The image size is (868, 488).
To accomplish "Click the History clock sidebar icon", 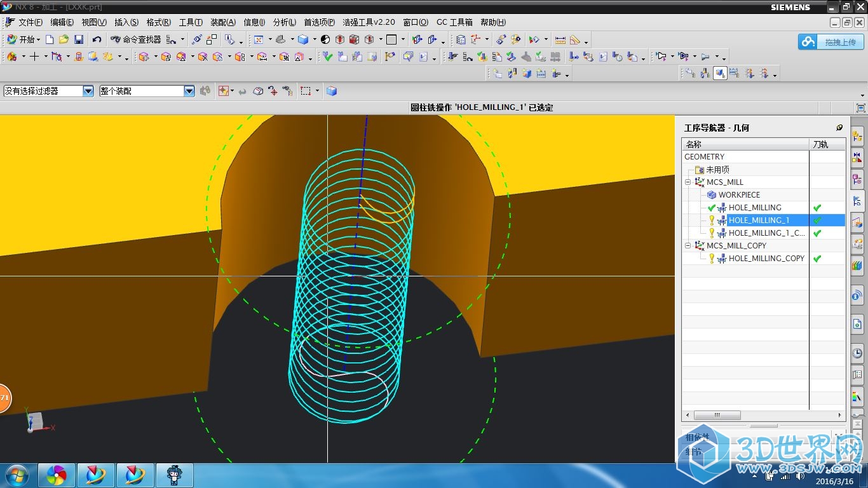I will pyautogui.click(x=857, y=353).
